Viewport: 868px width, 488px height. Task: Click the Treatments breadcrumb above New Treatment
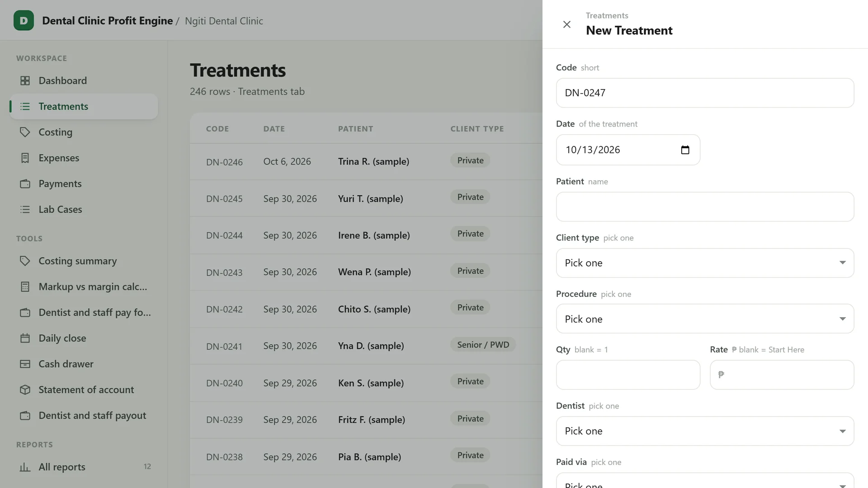pyautogui.click(x=607, y=15)
